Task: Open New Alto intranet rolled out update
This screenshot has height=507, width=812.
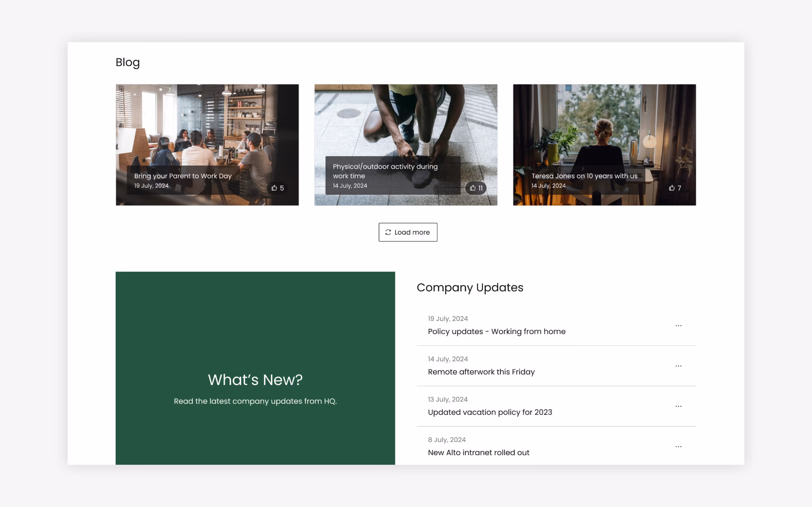Action: [478, 453]
